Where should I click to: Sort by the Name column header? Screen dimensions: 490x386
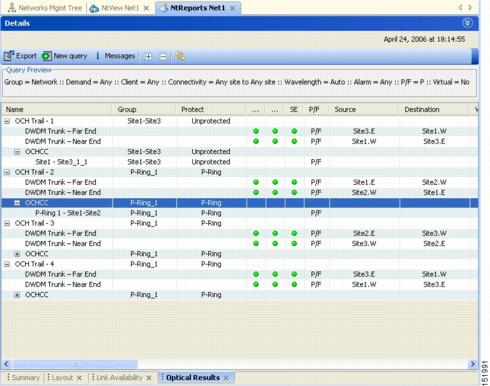click(57, 109)
